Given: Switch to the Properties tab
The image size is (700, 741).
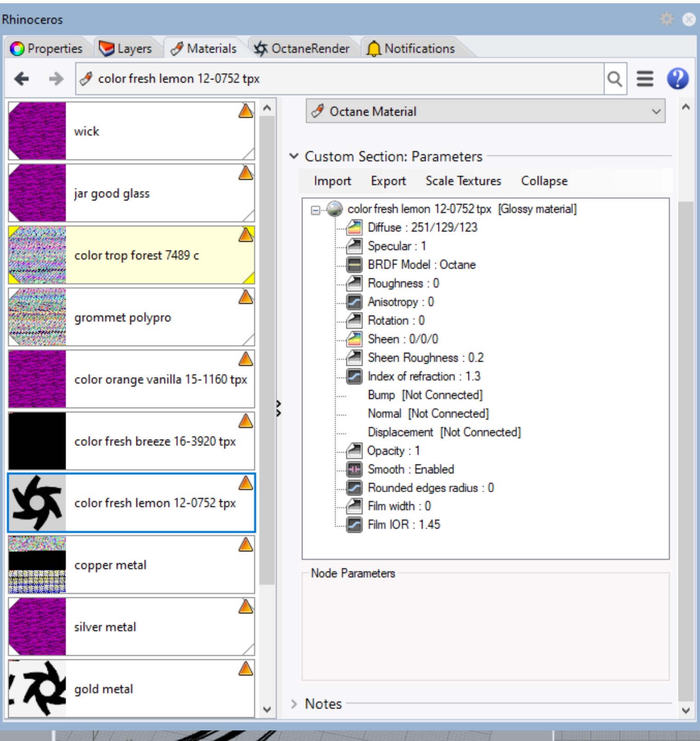Looking at the screenshot, I should [46, 48].
